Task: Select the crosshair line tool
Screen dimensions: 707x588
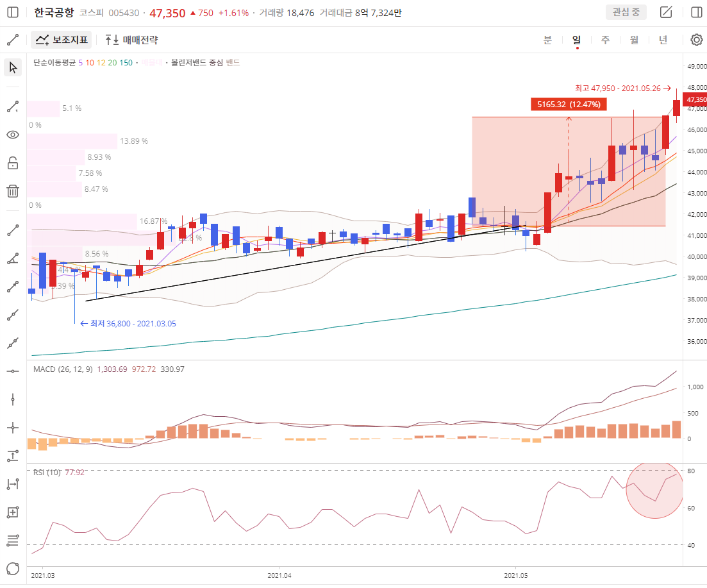Action: (13, 428)
